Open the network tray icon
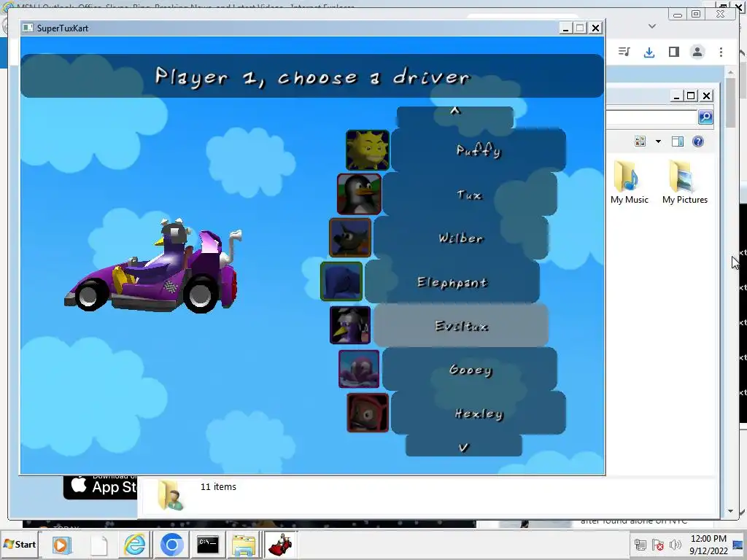 pyautogui.click(x=640, y=545)
